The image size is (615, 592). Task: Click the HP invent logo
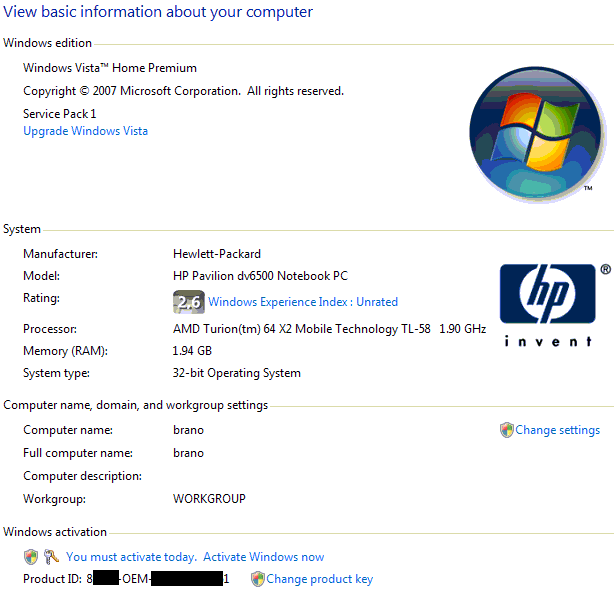click(x=554, y=305)
